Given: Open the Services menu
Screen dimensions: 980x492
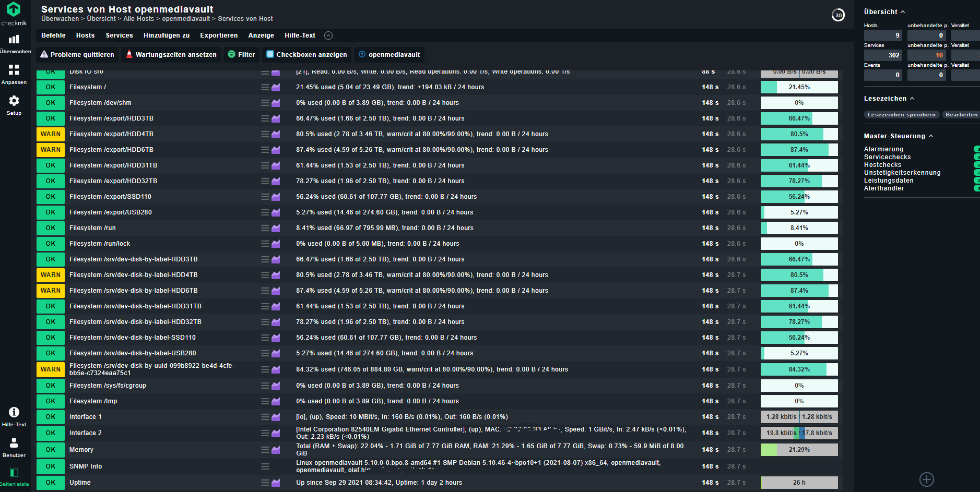Looking at the screenshot, I should click(119, 35).
